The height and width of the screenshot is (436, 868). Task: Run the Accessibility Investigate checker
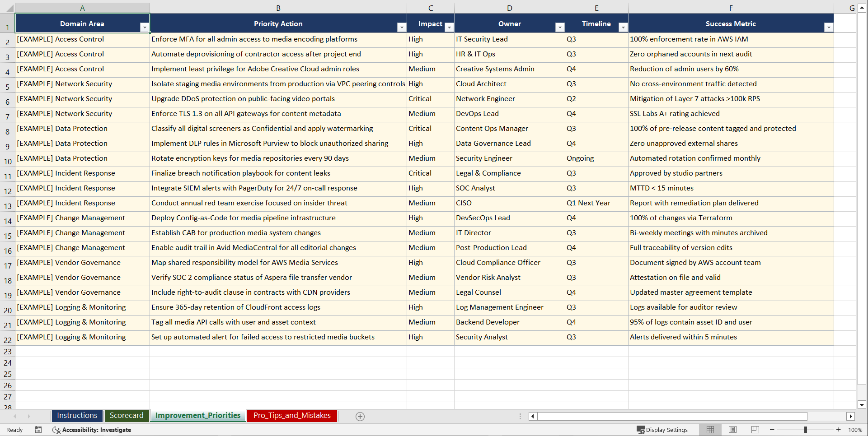coord(92,430)
